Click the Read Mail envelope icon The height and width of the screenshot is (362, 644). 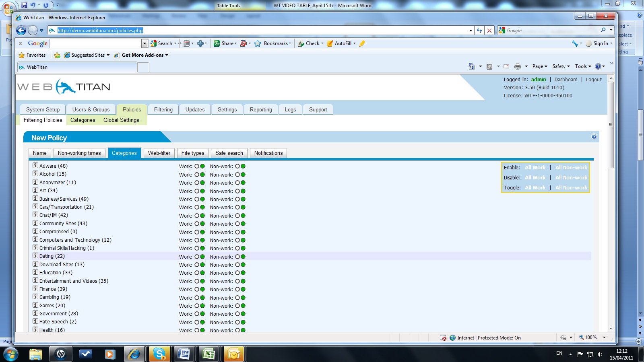point(507,66)
